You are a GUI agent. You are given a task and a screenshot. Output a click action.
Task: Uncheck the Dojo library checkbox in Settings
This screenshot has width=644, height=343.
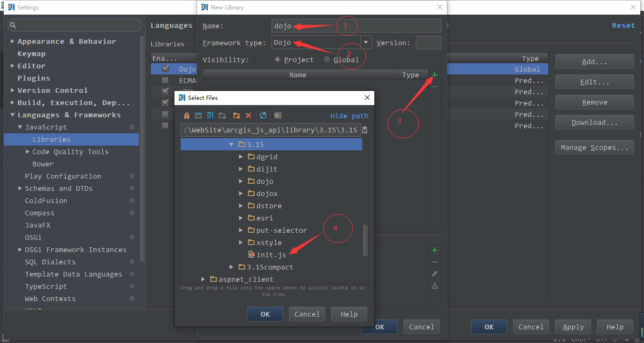[165, 69]
